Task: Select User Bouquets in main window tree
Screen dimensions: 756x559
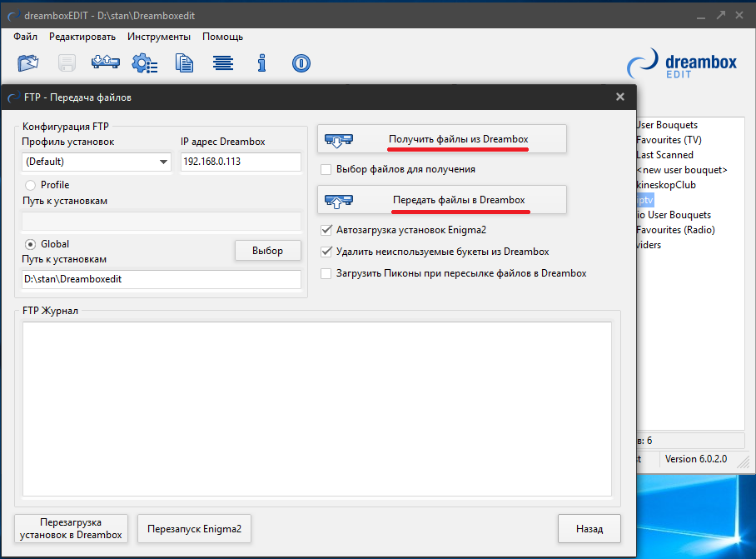Action: pos(667,125)
